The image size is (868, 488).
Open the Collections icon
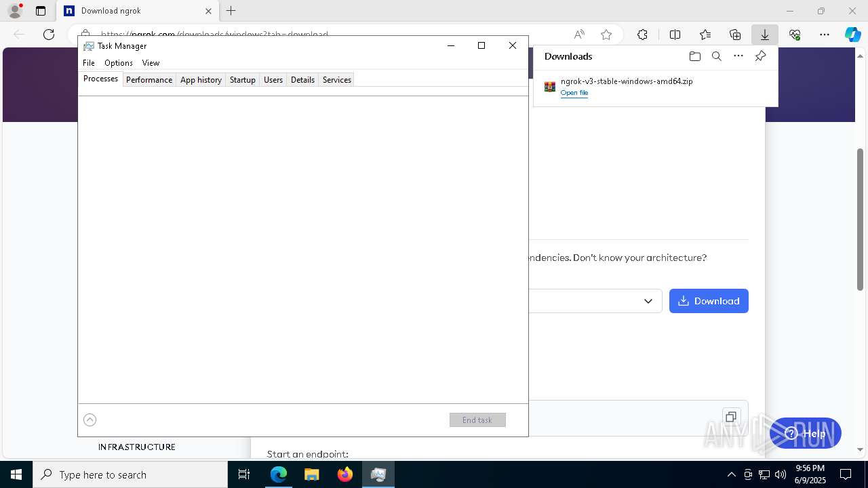tap(735, 35)
